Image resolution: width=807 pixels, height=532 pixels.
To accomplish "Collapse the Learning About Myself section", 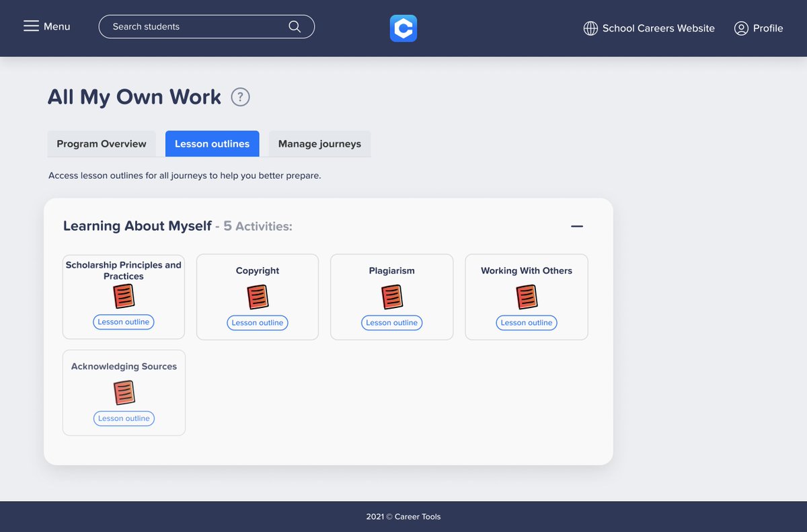I will click(x=577, y=227).
